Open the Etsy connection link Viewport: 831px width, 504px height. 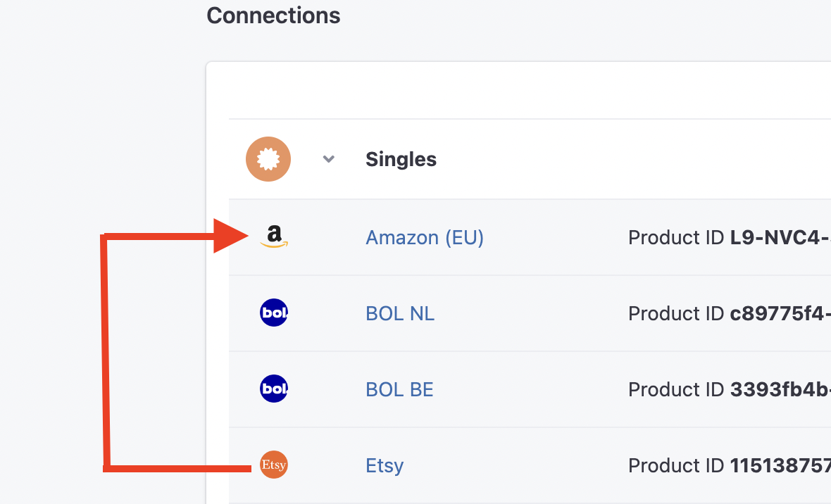click(385, 466)
